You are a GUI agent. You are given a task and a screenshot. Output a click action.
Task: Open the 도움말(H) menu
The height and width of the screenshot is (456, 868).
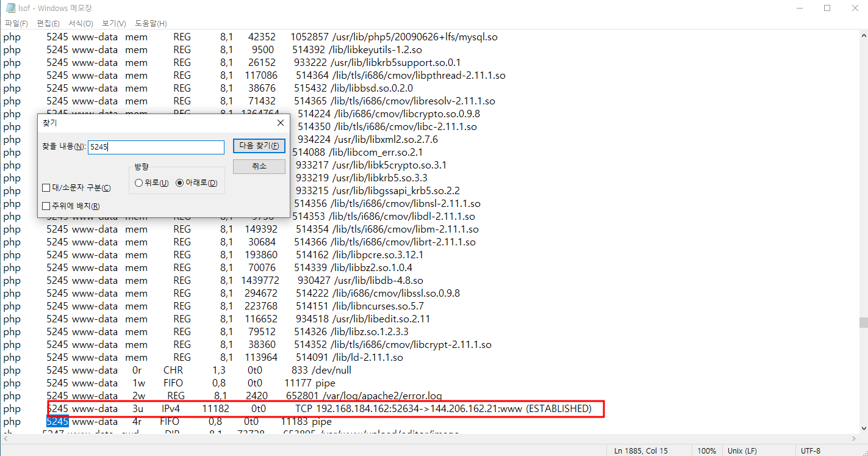pos(151,23)
